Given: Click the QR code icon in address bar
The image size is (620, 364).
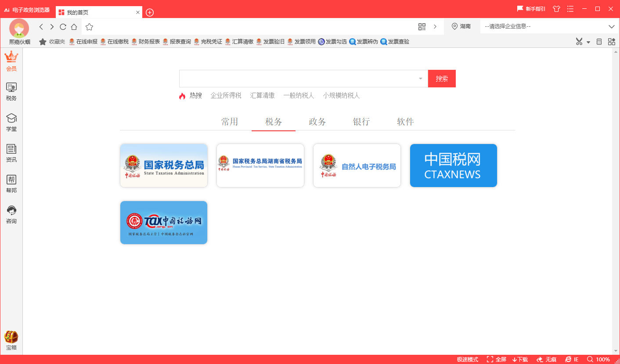Looking at the screenshot, I should 422,27.
